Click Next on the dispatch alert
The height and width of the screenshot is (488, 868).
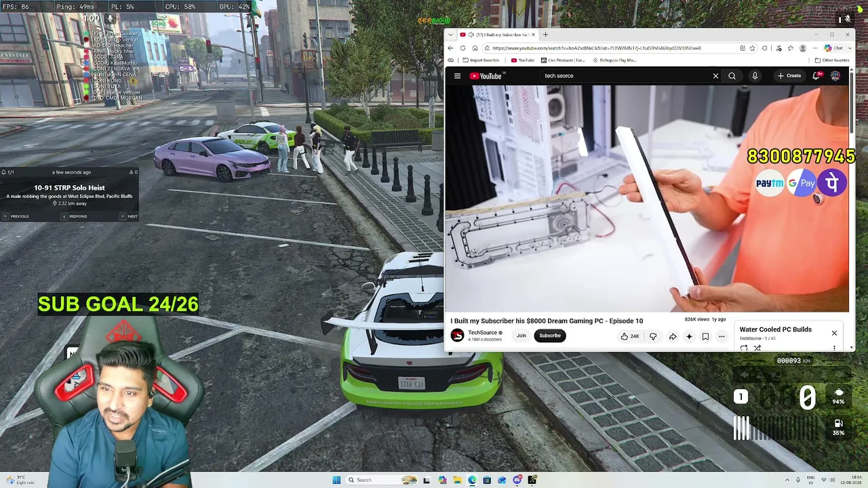pyautogui.click(x=129, y=216)
